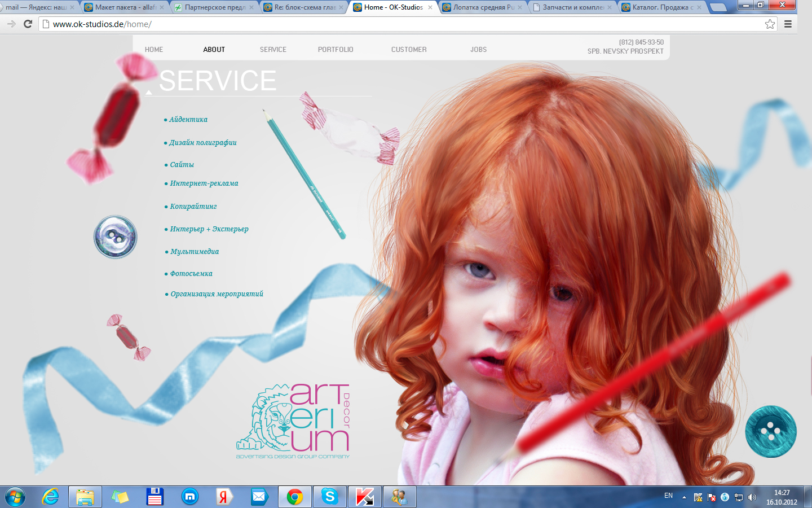Open Skype from the taskbar
The image size is (812, 508).
pyautogui.click(x=330, y=497)
